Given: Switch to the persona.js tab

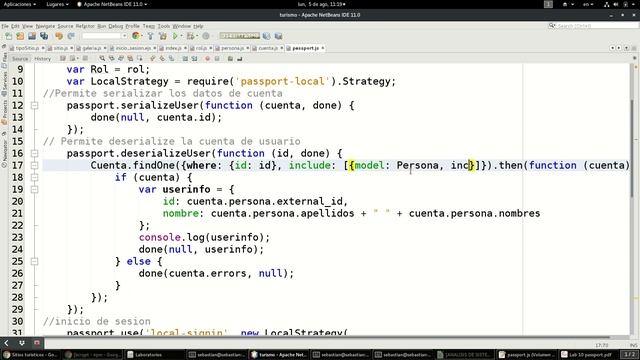Looking at the screenshot, I should [x=232, y=48].
